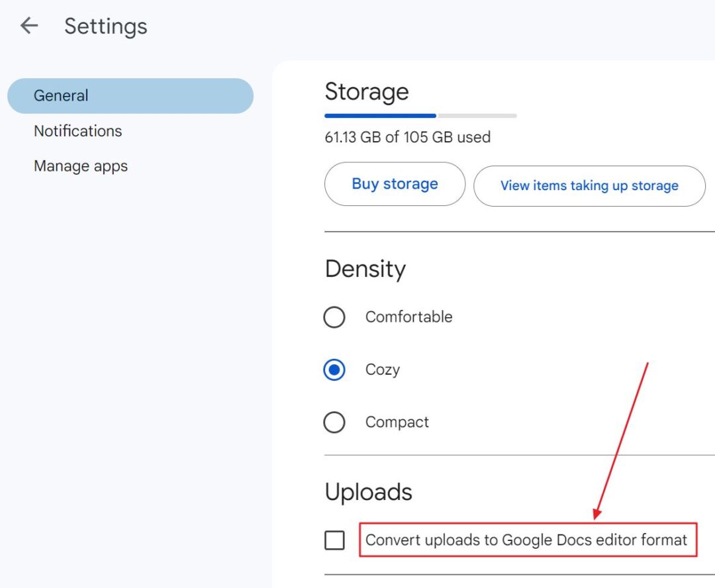Open the Manage apps section
This screenshot has width=715, height=588.
pyautogui.click(x=81, y=166)
